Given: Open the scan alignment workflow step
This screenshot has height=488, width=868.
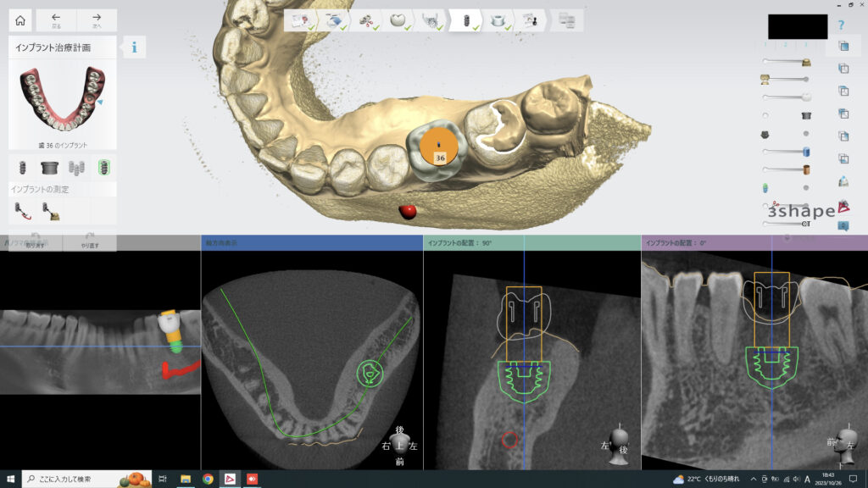Looking at the screenshot, I should click(333, 20).
